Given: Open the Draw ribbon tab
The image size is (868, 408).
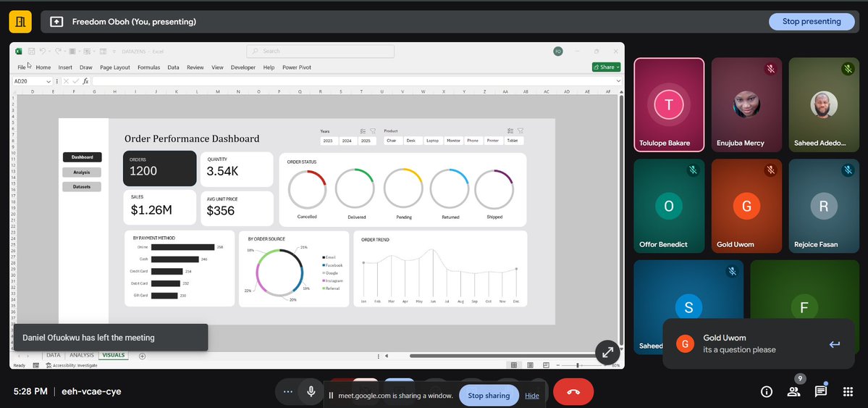Looking at the screenshot, I should 86,67.
